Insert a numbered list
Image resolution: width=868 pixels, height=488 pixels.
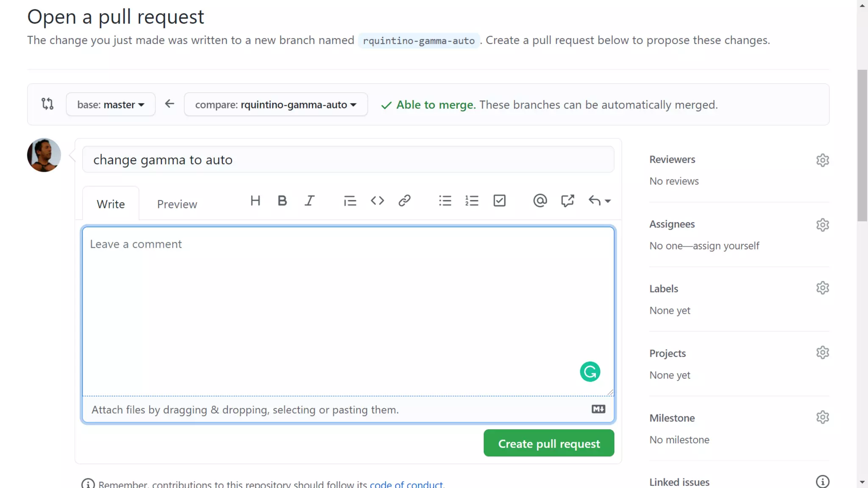[x=472, y=201]
